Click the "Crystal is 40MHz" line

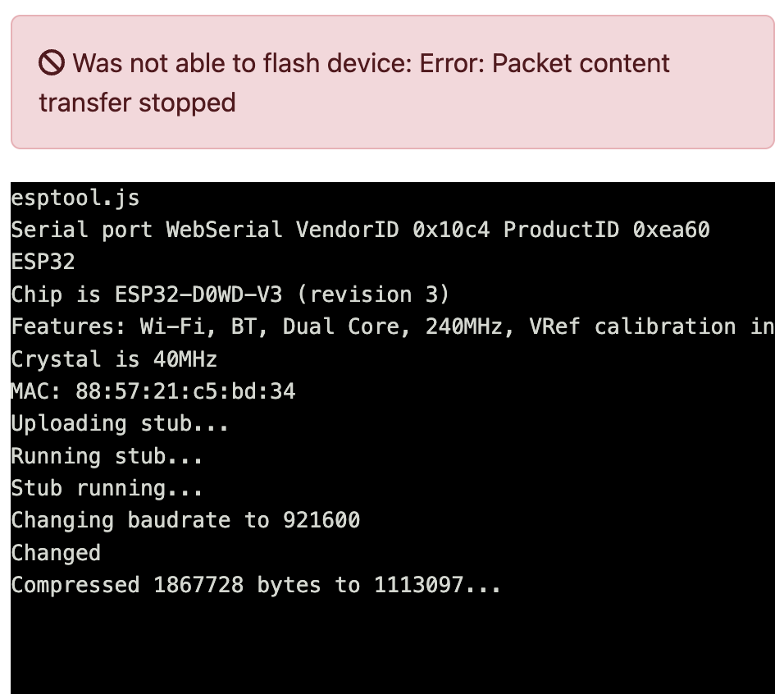pyautogui.click(x=113, y=359)
